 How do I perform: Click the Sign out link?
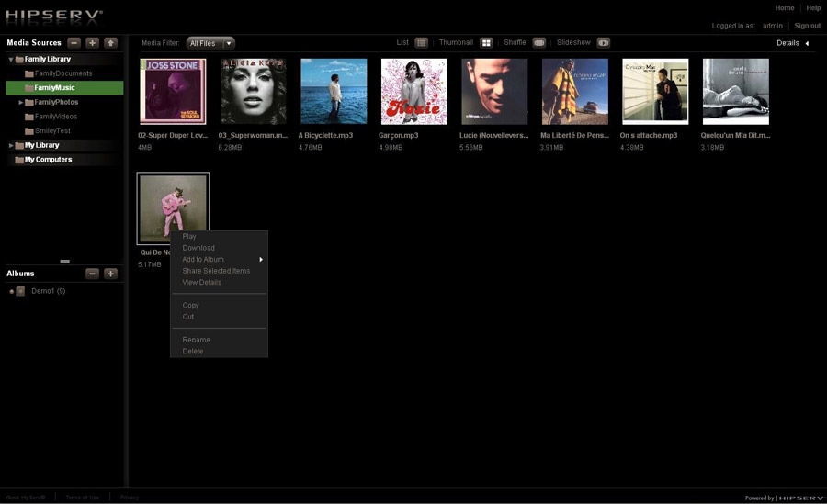click(807, 26)
